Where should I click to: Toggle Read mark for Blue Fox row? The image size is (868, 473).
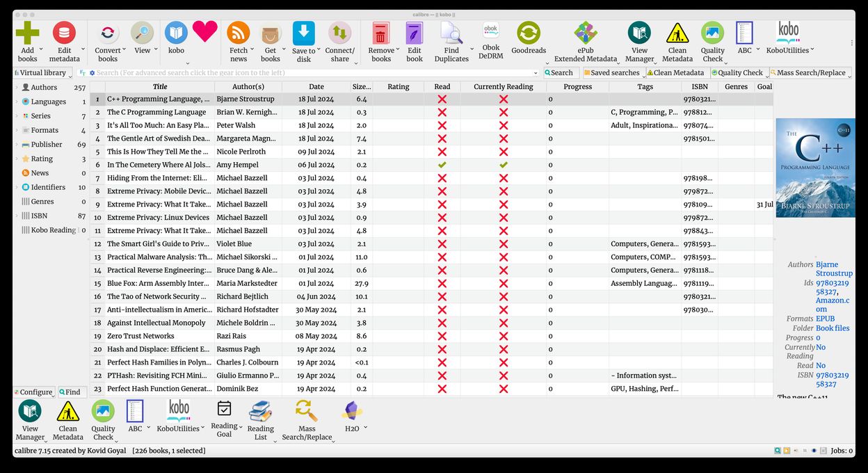pyautogui.click(x=442, y=283)
